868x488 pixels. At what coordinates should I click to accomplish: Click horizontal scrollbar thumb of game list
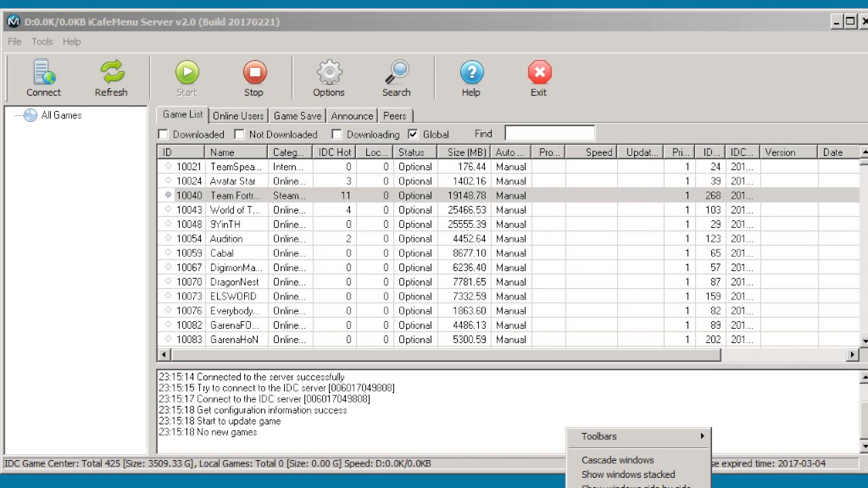(446, 354)
